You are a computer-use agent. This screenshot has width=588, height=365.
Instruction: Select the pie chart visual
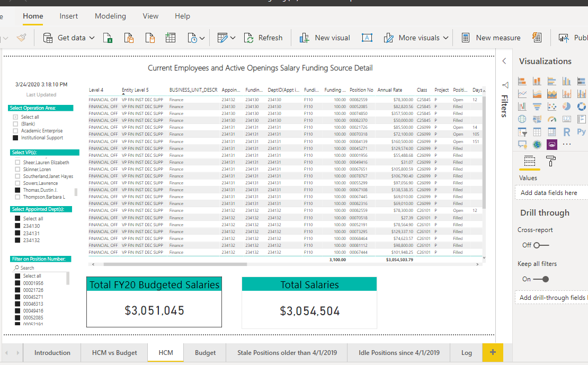click(x=567, y=106)
